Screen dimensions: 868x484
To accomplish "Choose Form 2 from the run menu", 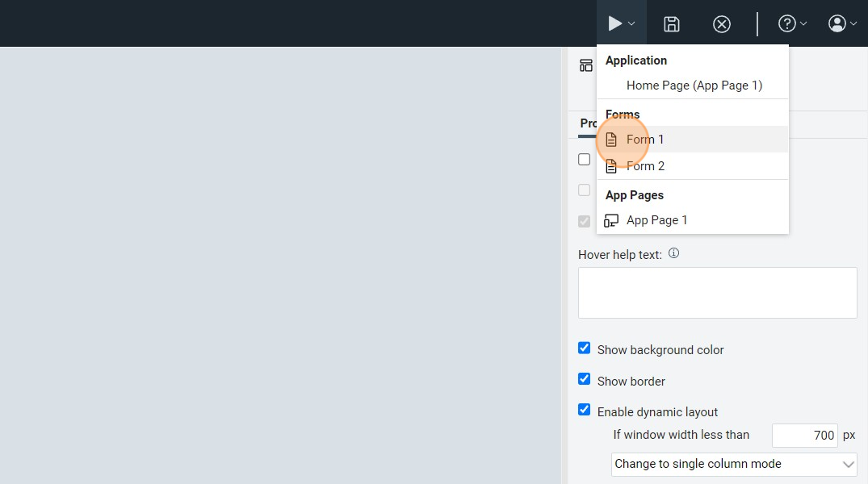I will coord(645,166).
